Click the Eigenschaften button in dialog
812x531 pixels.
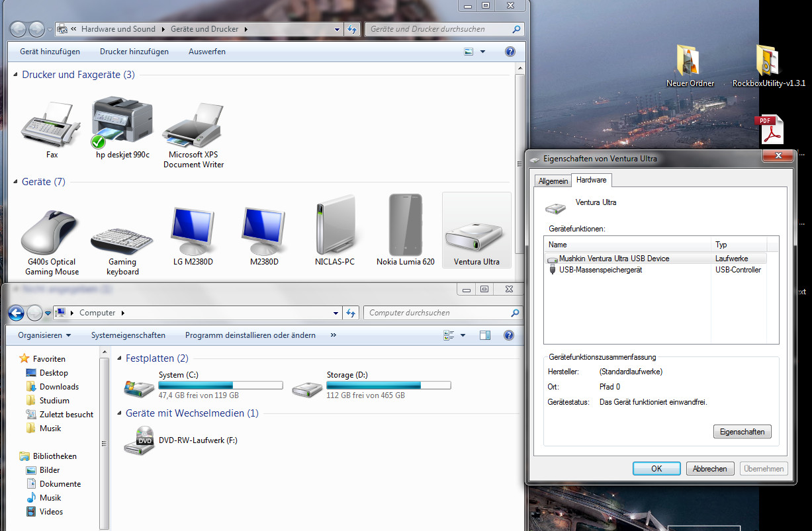pos(743,432)
